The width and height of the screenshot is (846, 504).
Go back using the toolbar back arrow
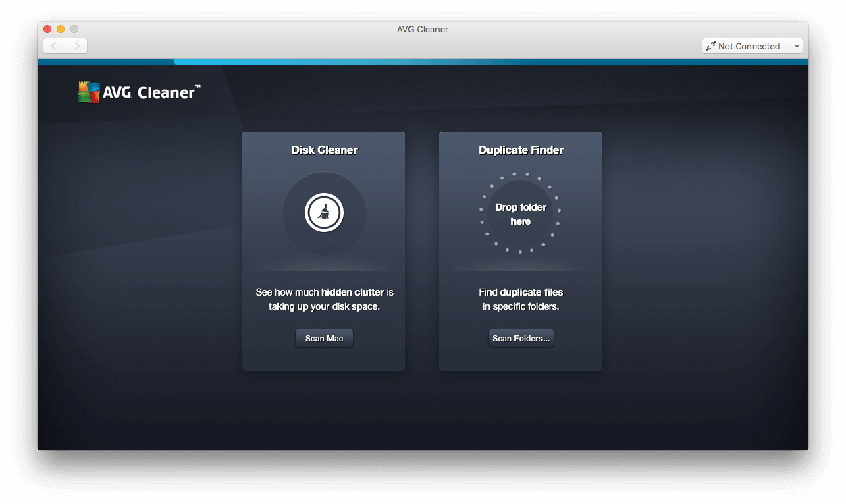[x=54, y=46]
